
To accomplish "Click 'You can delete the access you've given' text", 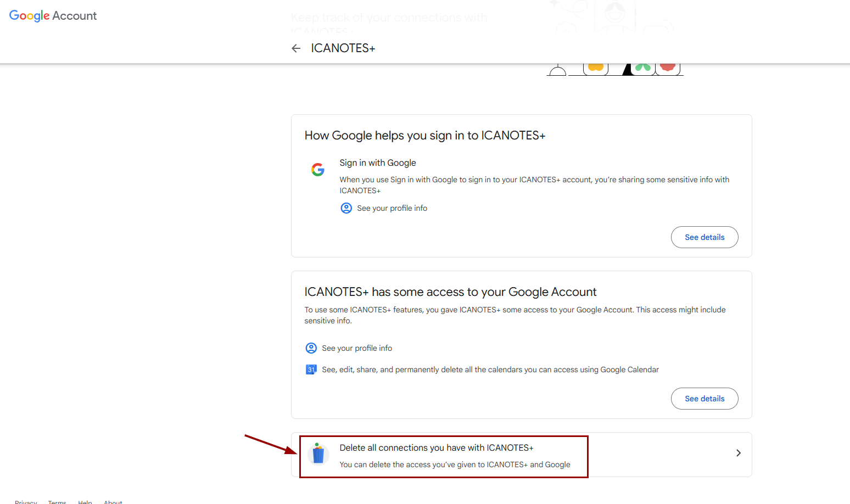I will (x=455, y=464).
